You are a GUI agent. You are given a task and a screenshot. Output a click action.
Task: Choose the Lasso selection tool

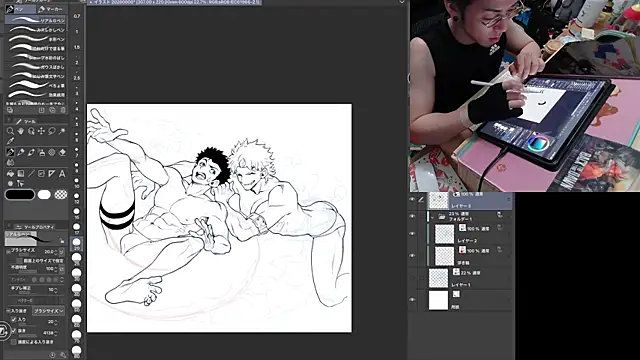pyautogui.click(x=52, y=131)
